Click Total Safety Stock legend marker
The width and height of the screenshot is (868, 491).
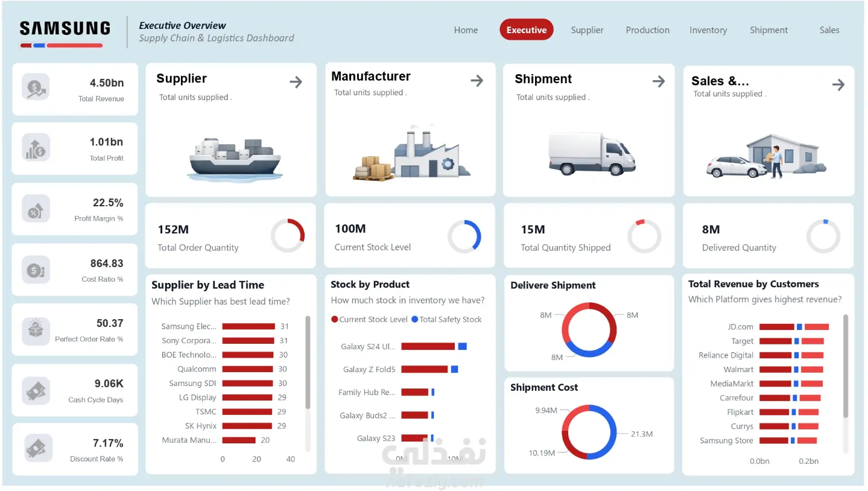(414, 319)
